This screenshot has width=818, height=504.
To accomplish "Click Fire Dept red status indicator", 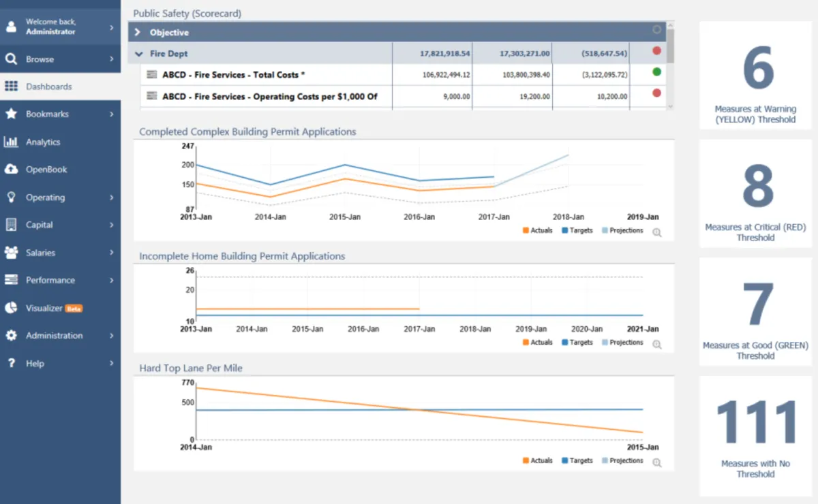I will pyautogui.click(x=656, y=50).
